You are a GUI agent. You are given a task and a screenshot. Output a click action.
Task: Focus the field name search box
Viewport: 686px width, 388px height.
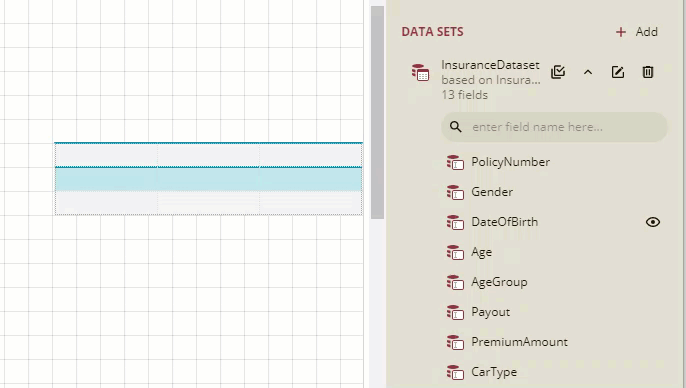pos(554,127)
